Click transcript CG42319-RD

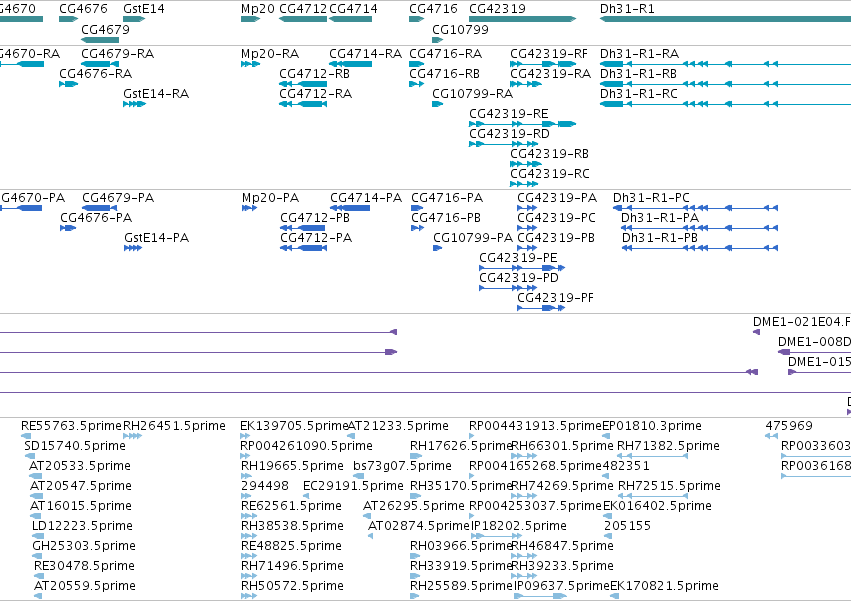tap(503, 144)
